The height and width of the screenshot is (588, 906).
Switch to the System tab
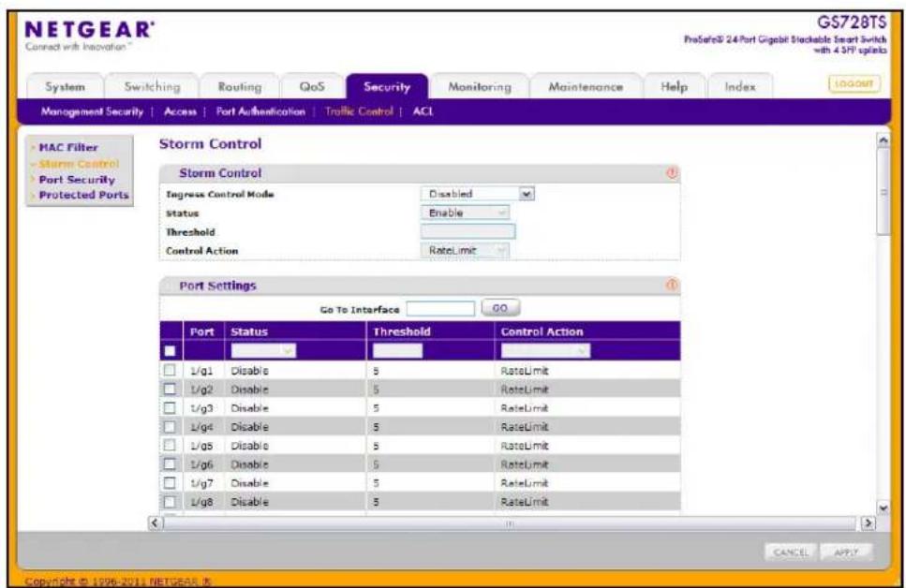tap(66, 87)
